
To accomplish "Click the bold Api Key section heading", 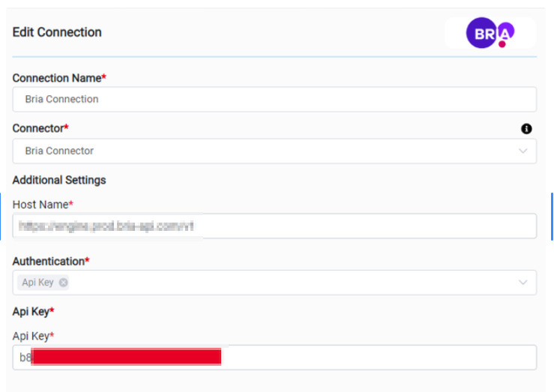I will (31, 311).
